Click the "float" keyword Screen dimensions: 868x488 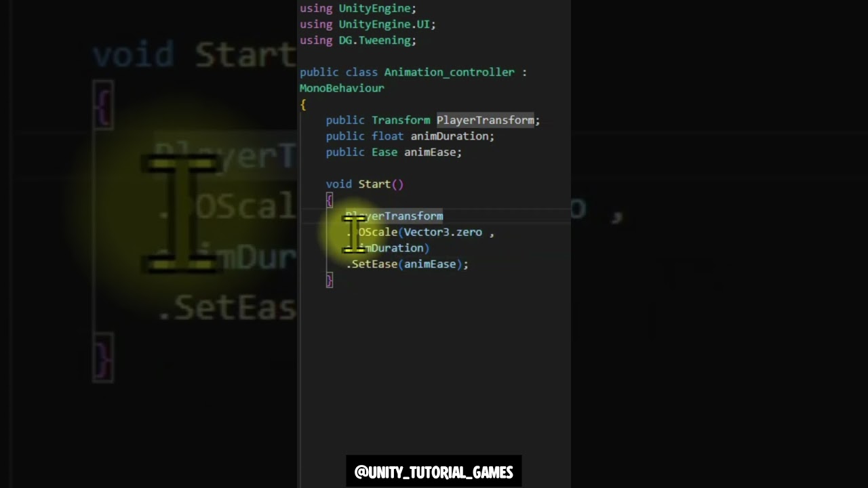click(387, 136)
